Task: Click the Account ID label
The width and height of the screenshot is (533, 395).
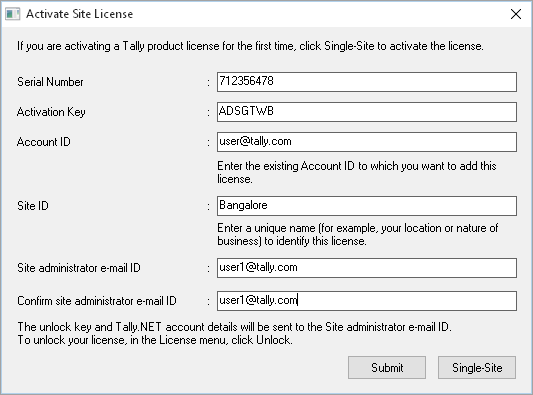Action: click(44, 142)
